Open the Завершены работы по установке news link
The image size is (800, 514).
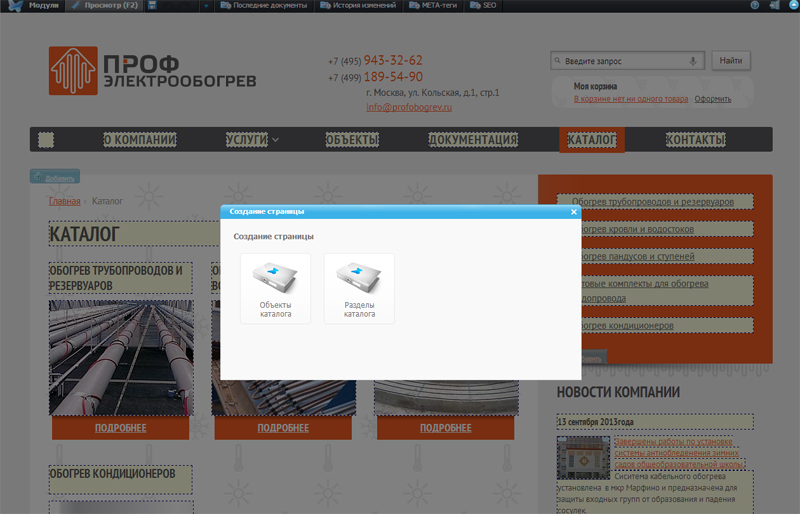pos(679,453)
